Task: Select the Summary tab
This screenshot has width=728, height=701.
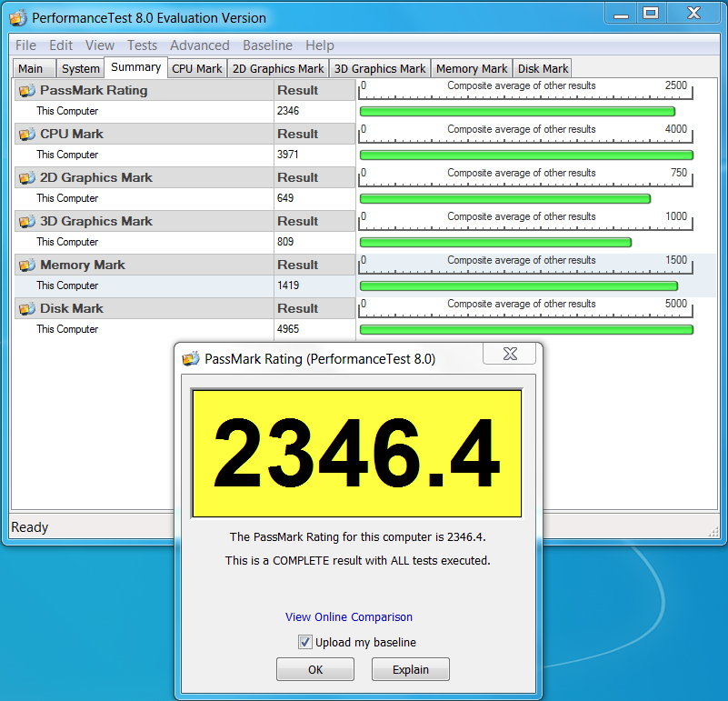Action: 135,67
